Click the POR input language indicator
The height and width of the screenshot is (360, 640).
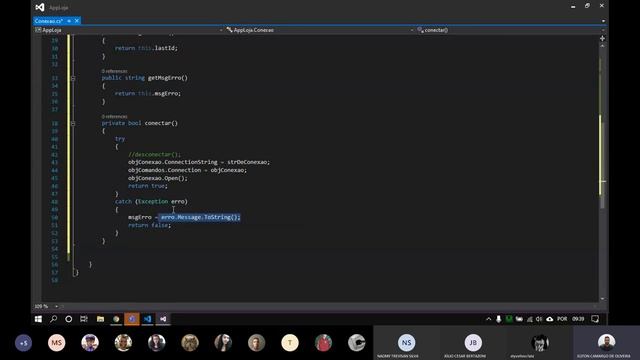click(562, 319)
